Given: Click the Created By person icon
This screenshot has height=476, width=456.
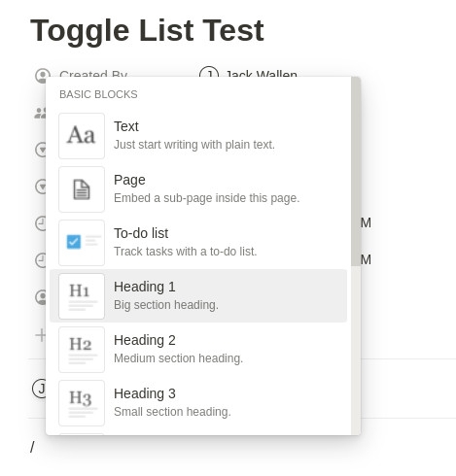Looking at the screenshot, I should 43,75.
